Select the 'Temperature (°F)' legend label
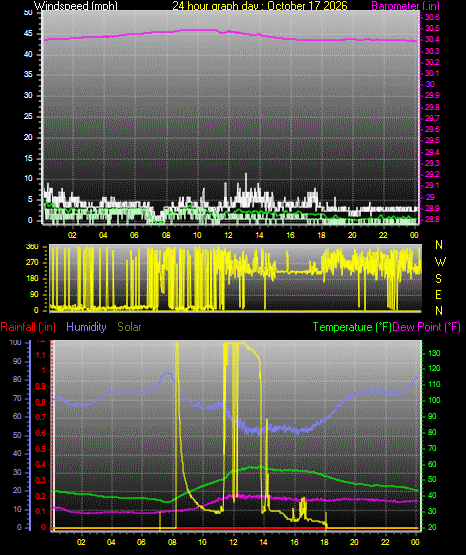This screenshot has height=555, width=466. (352, 327)
